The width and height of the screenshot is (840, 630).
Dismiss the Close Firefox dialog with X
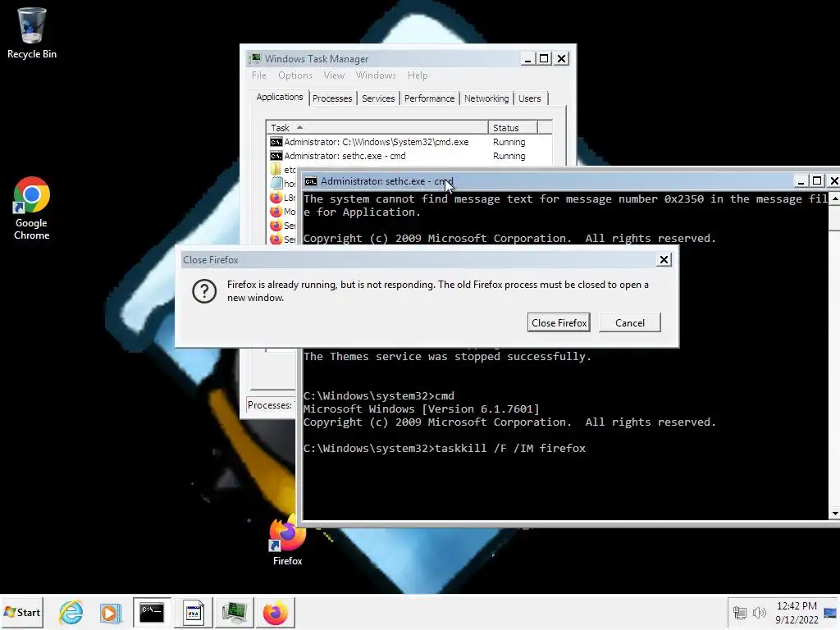pos(664,260)
